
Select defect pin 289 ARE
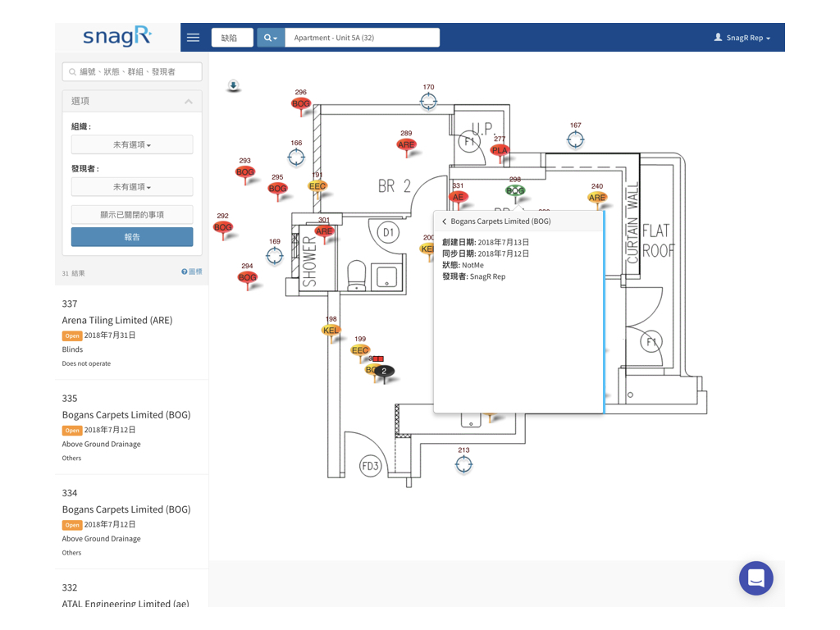tap(406, 144)
